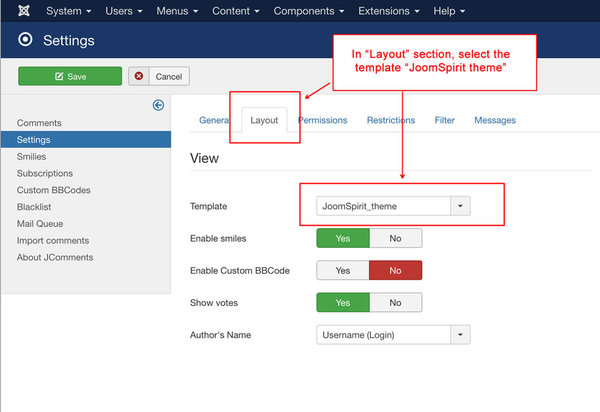Go to the Messages tab
This screenshot has height=412, width=600.
[x=495, y=120]
